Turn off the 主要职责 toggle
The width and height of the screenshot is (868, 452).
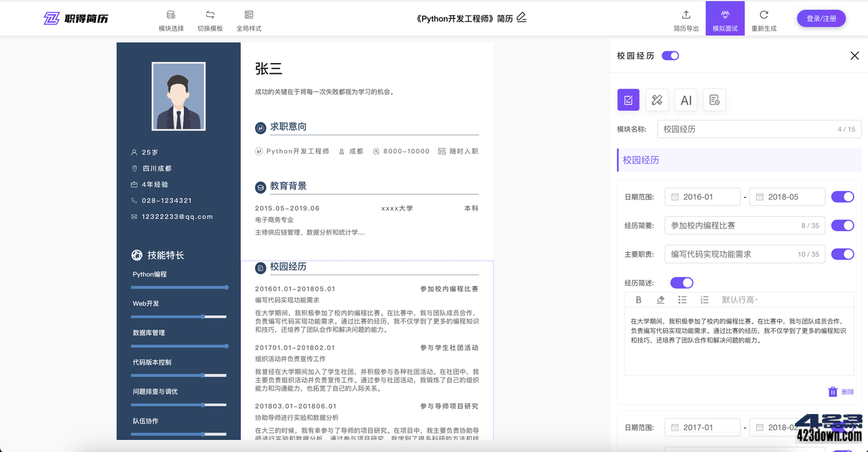tap(842, 254)
